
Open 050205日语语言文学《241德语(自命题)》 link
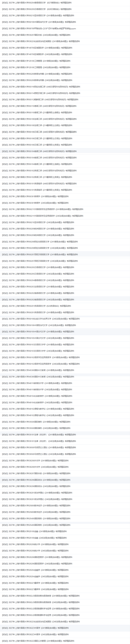[x=38, y=267]
